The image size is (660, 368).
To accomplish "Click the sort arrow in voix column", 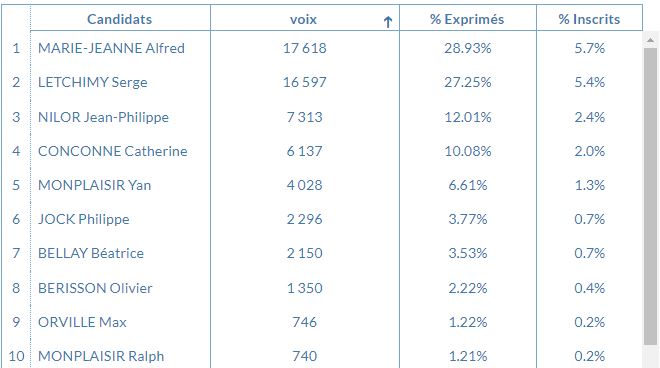I will point(388,21).
